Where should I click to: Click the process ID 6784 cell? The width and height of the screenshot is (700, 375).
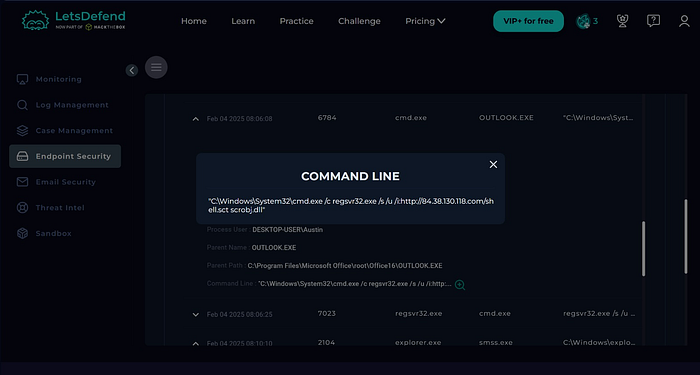click(327, 118)
